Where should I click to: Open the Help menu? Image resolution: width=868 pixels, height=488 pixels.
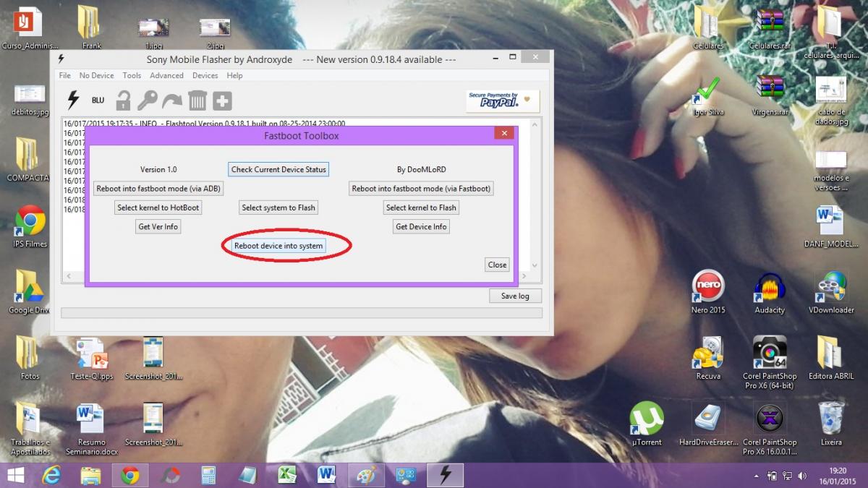(234, 75)
